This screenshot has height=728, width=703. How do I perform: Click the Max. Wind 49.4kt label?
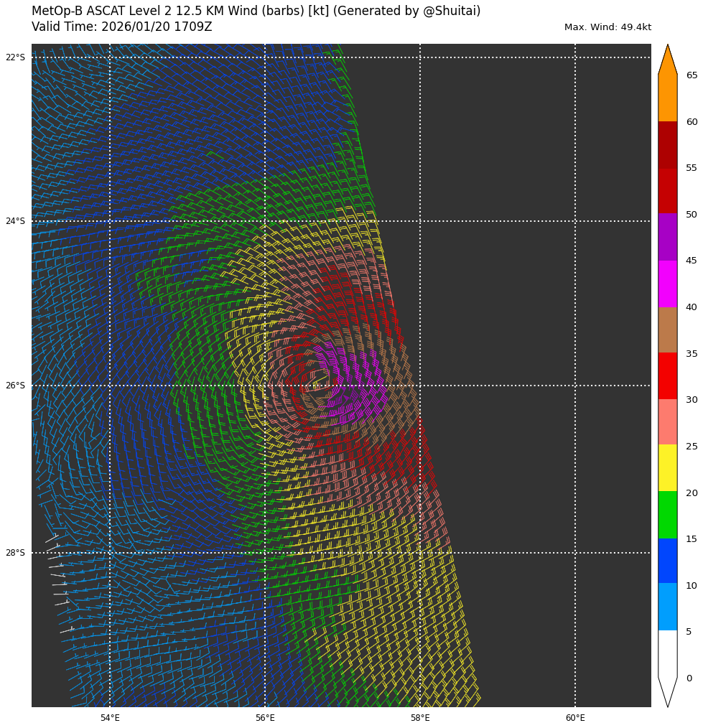607,27
